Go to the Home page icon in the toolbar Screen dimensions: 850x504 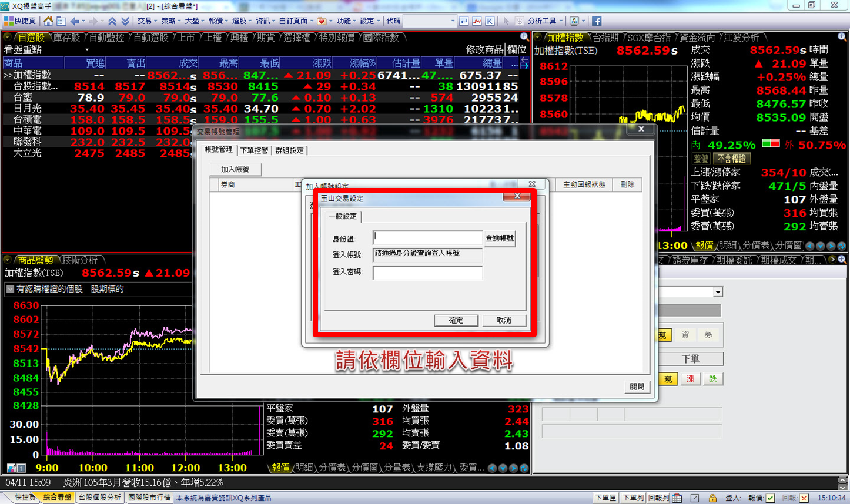pos(48,21)
